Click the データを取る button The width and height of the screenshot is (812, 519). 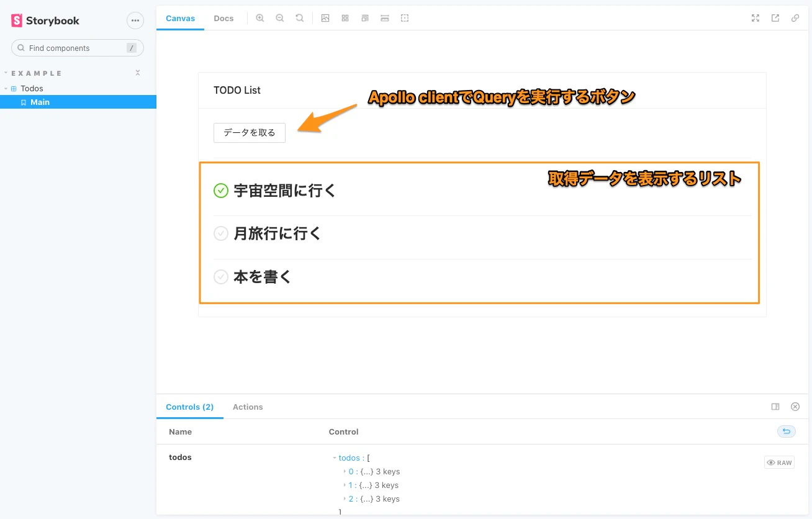click(250, 133)
